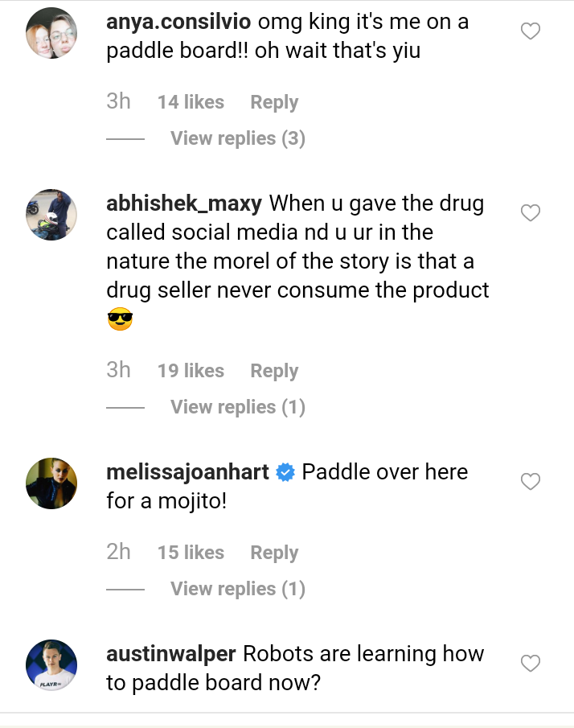Expand the 3 replies under anya.consilvio

click(237, 138)
